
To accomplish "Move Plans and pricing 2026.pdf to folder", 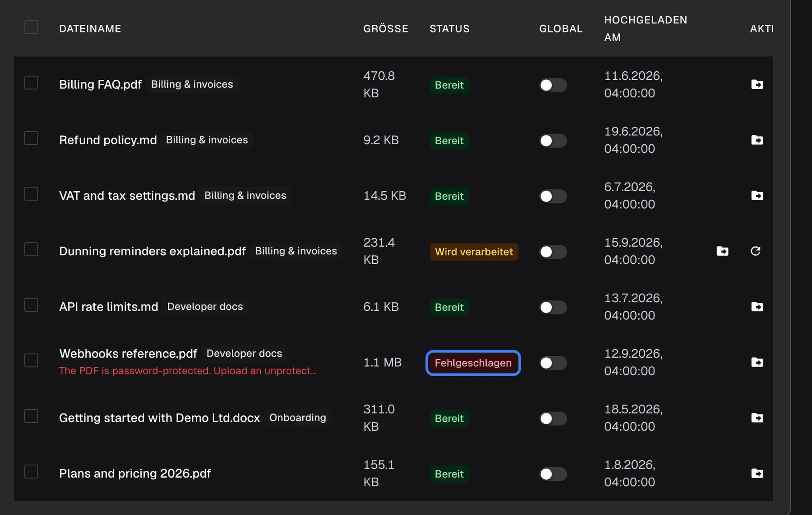I will click(x=757, y=473).
